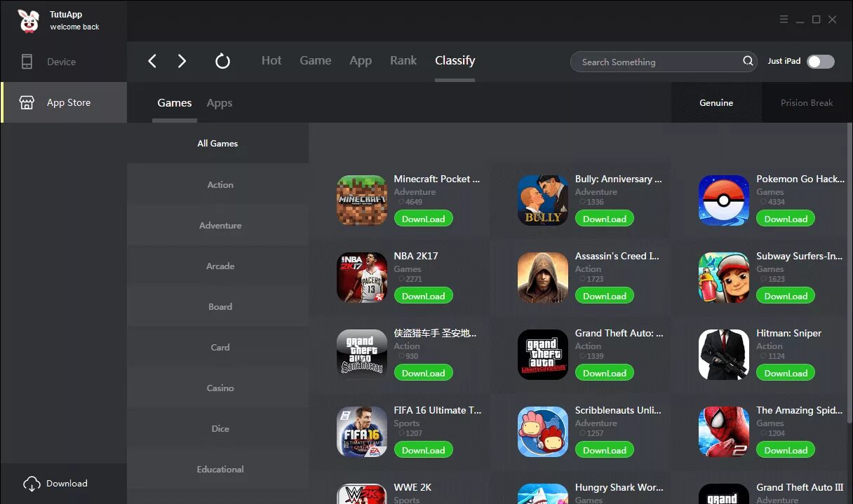Refresh the page with the circular arrow

tap(222, 61)
